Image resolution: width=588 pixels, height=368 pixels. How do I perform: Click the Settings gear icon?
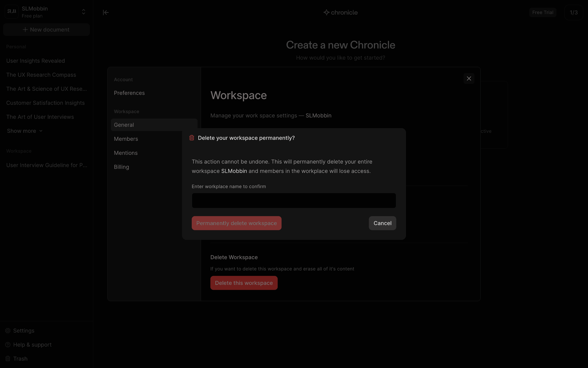(8, 331)
